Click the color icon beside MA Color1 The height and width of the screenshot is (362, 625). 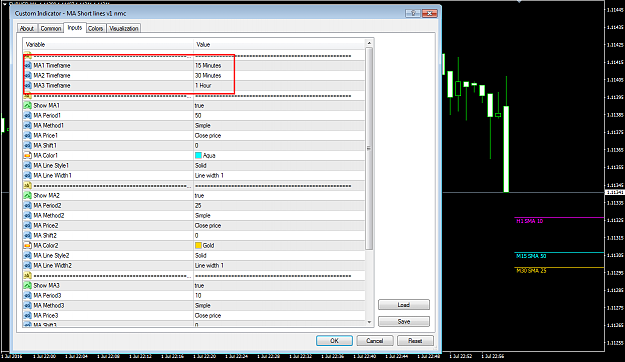[x=28, y=155]
